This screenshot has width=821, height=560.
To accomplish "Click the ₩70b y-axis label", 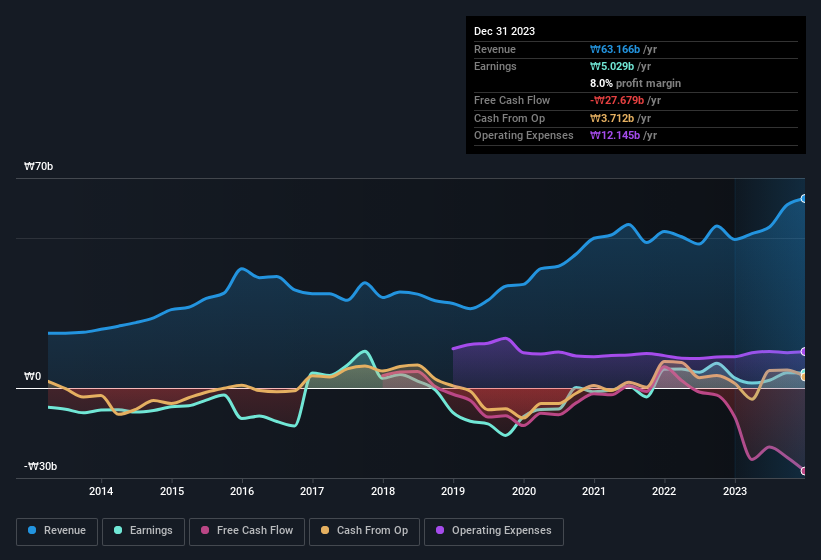I will tap(39, 167).
